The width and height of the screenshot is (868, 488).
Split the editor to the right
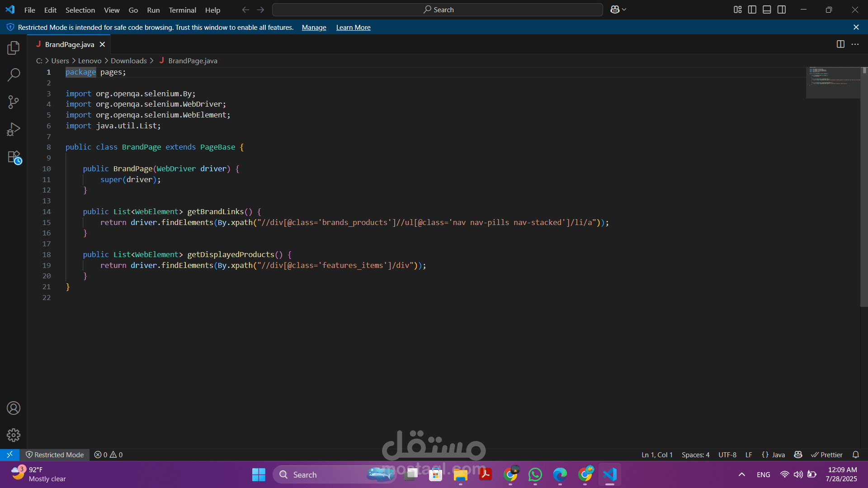pyautogui.click(x=840, y=44)
